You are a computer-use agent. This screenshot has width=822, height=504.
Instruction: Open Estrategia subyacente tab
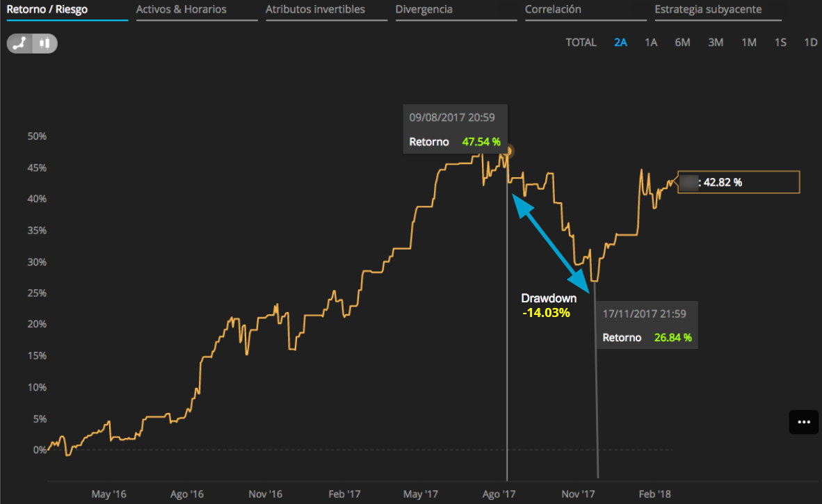click(x=708, y=10)
